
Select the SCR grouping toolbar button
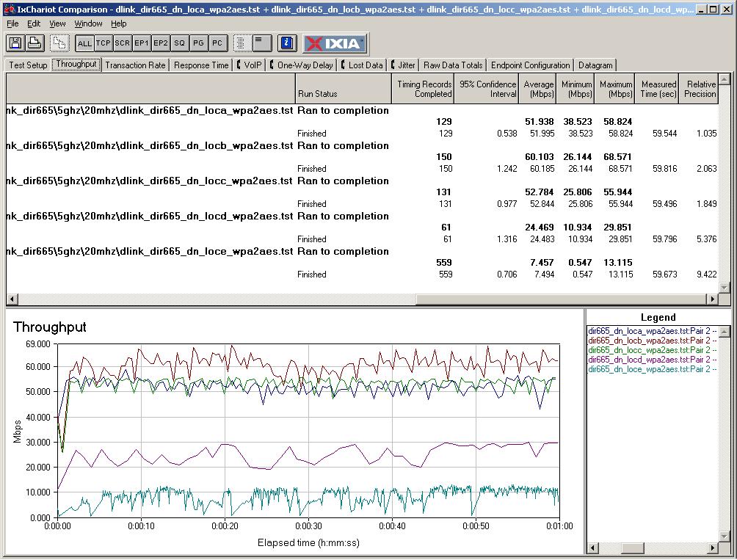122,43
